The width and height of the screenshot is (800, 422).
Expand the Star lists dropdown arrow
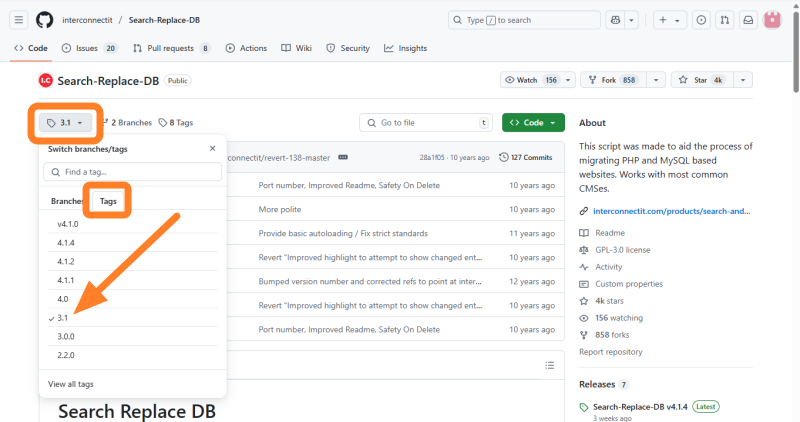click(x=743, y=80)
